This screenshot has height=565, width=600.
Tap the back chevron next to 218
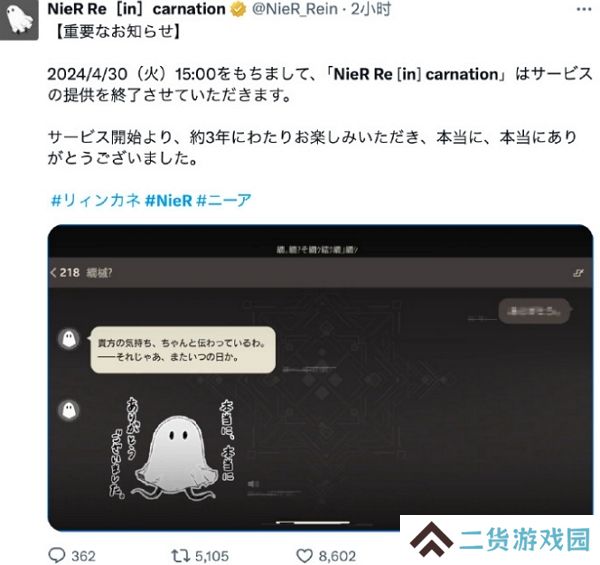[x=54, y=273]
